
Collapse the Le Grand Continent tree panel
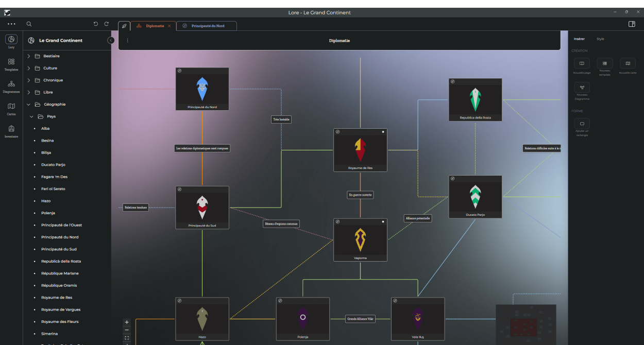(x=111, y=40)
